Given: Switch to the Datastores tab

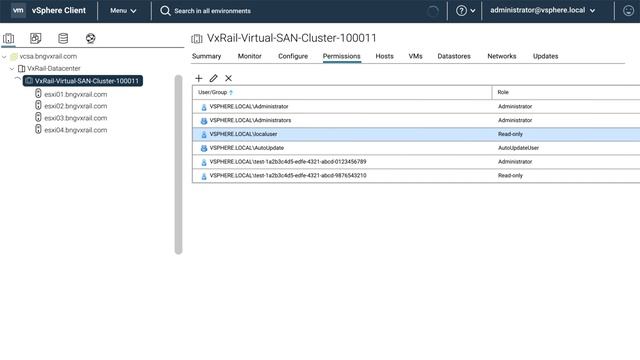Looking at the screenshot, I should pyautogui.click(x=454, y=56).
